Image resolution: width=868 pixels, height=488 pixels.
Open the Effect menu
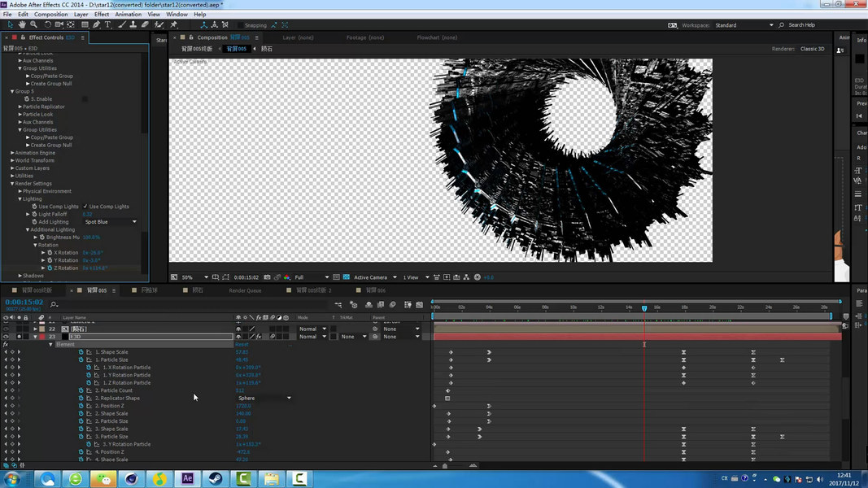(x=102, y=15)
